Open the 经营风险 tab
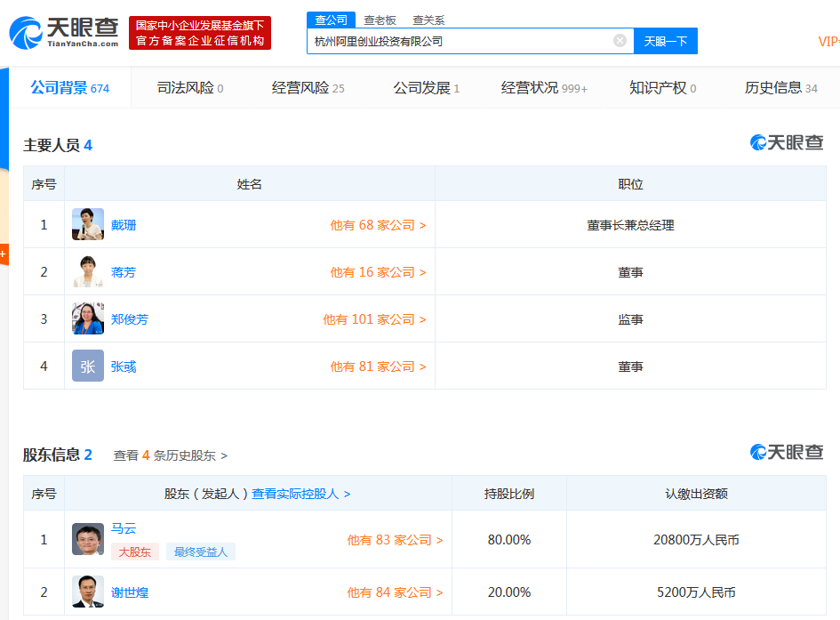Image resolution: width=840 pixels, height=620 pixels. (x=308, y=88)
